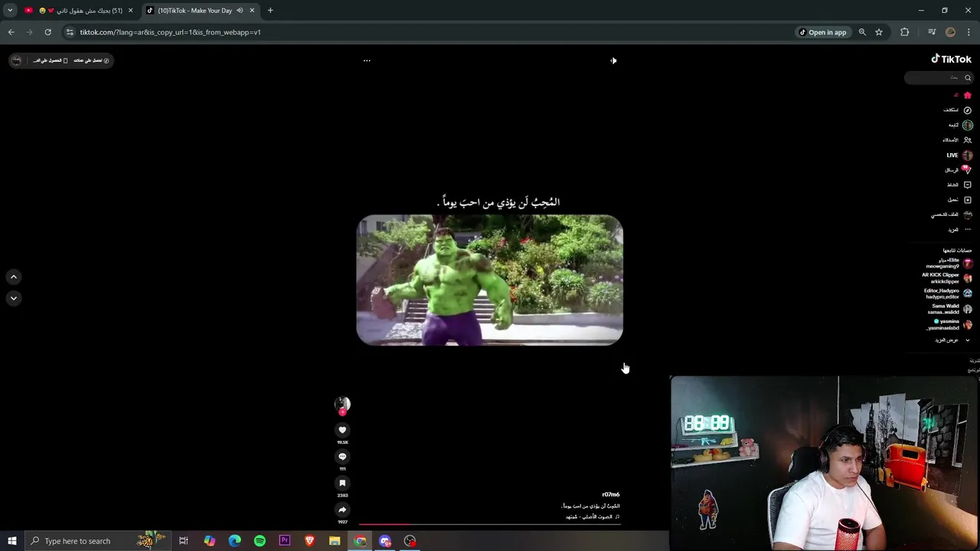The width and height of the screenshot is (980, 551).
Task: Bookmark the video to favorites
Action: (x=342, y=483)
